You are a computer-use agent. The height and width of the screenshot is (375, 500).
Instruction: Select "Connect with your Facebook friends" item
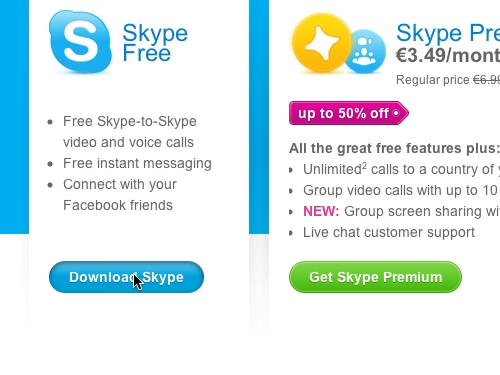(120, 195)
